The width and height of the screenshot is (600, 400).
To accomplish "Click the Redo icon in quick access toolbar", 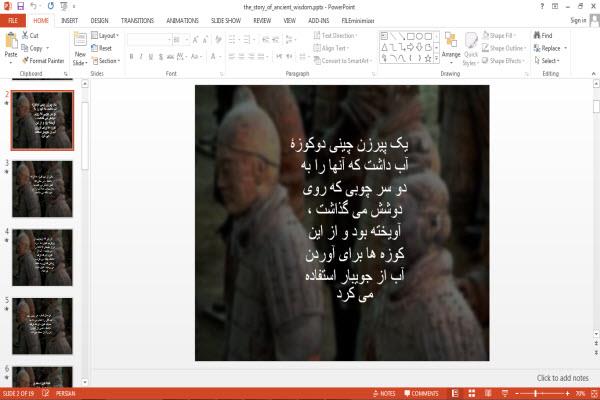I will coord(51,6).
